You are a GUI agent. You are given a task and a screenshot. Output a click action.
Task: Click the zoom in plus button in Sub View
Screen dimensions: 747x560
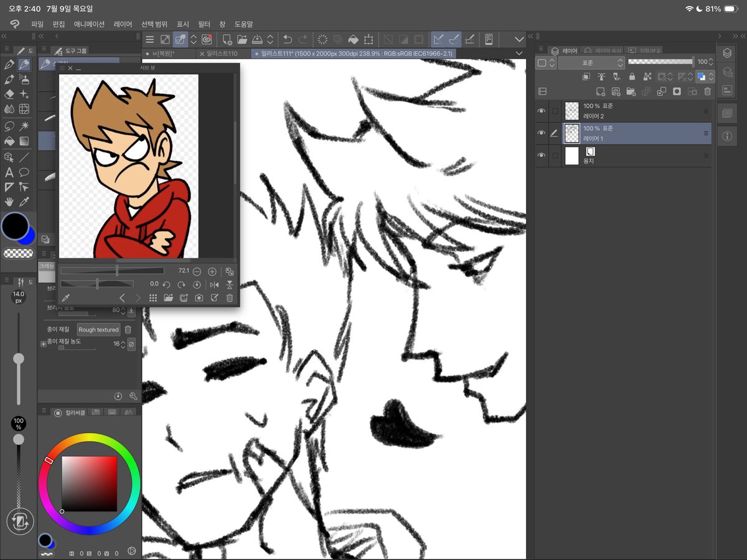click(x=212, y=272)
